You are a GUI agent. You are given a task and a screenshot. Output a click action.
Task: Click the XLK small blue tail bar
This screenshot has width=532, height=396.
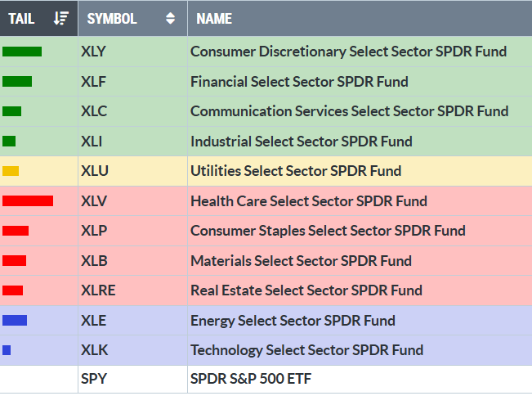[7, 350]
